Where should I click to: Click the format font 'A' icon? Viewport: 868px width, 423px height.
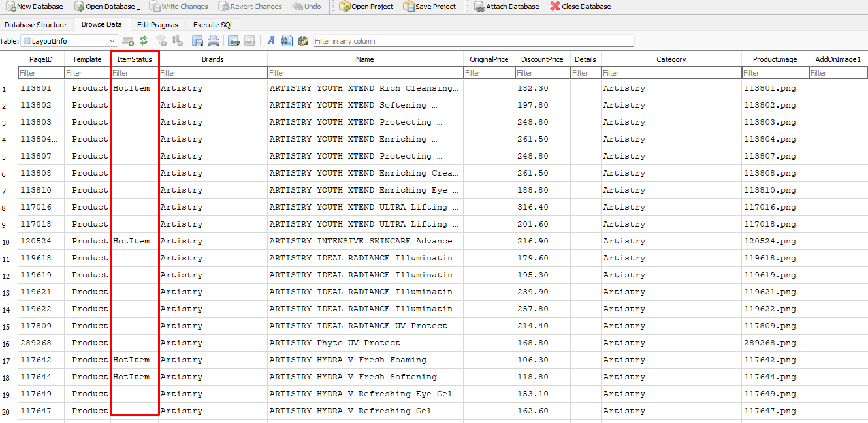(x=271, y=40)
